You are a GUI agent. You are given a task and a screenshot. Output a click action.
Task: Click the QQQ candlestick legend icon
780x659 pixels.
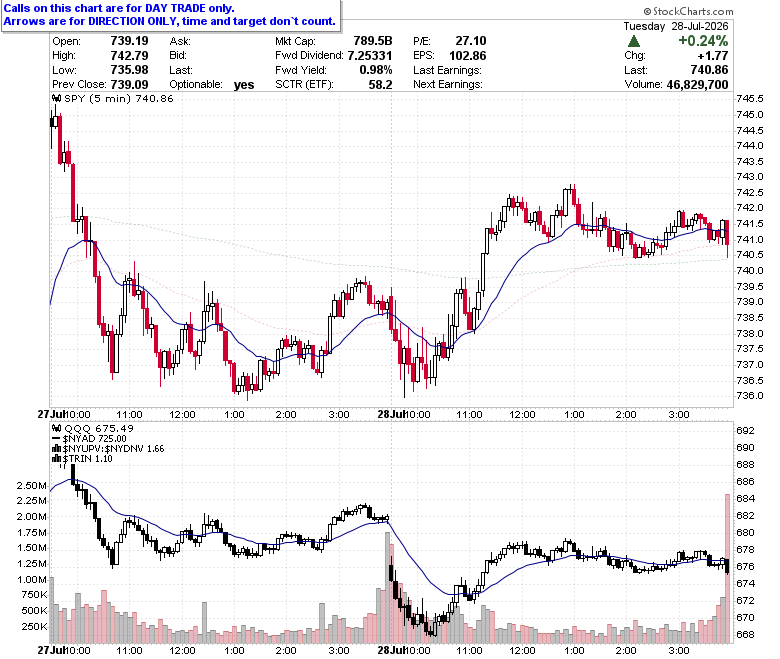pos(57,428)
